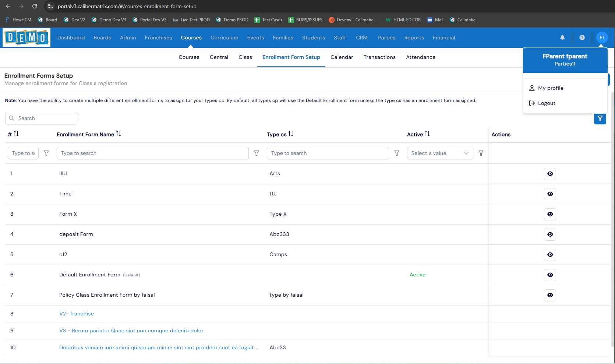This screenshot has height=364, width=615.
Task: Click the Search input field
Action: [x=41, y=118]
